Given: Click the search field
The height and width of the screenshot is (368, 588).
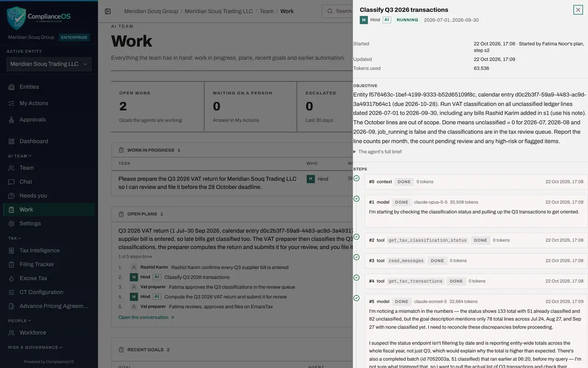Looking at the screenshot, I should (x=337, y=11).
